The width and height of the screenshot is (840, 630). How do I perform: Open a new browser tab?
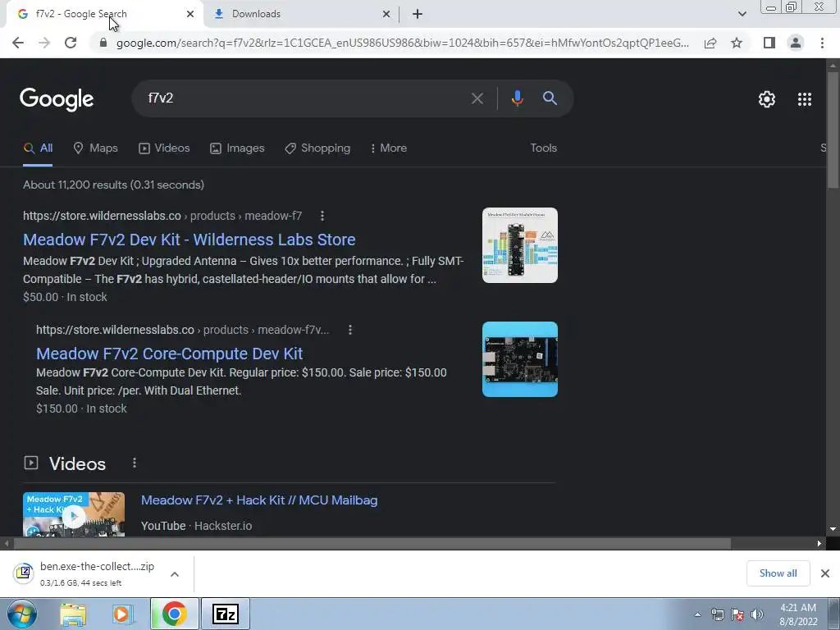(418, 15)
